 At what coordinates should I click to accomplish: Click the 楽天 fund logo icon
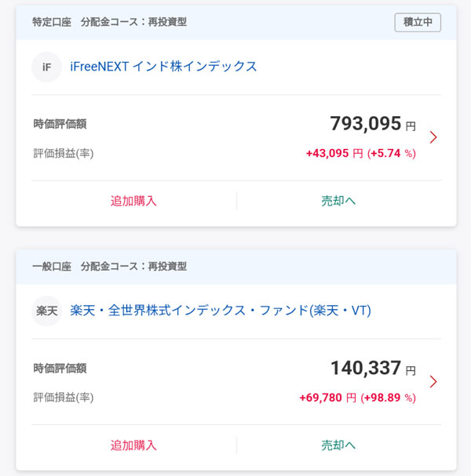click(x=47, y=311)
